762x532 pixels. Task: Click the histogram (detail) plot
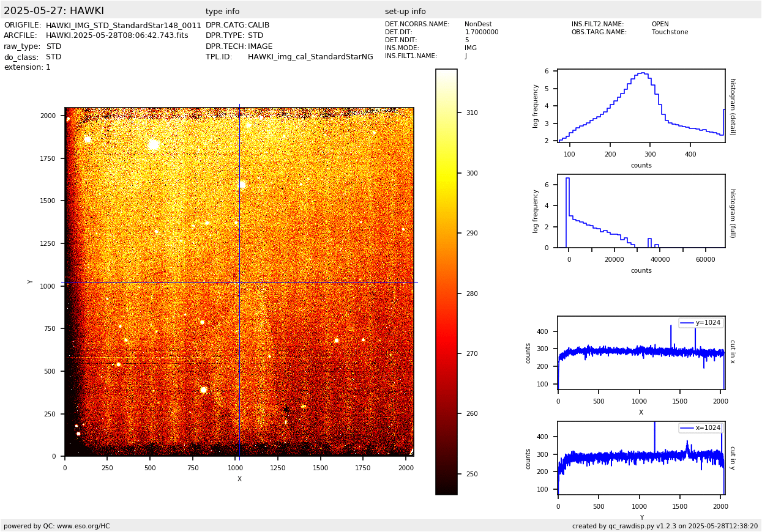pyautogui.click(x=641, y=106)
